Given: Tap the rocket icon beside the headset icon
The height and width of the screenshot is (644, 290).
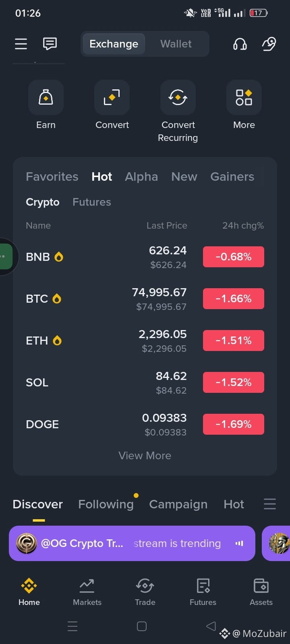Looking at the screenshot, I should (269, 43).
